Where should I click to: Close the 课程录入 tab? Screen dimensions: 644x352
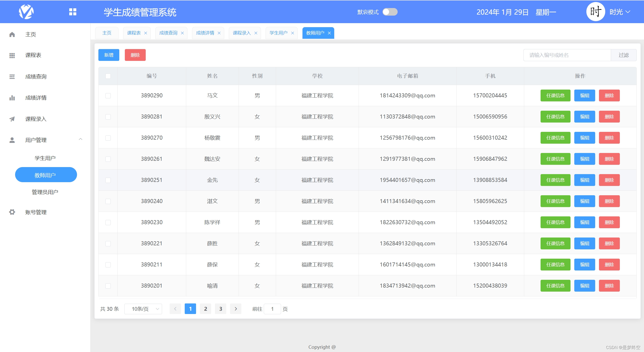coord(256,33)
